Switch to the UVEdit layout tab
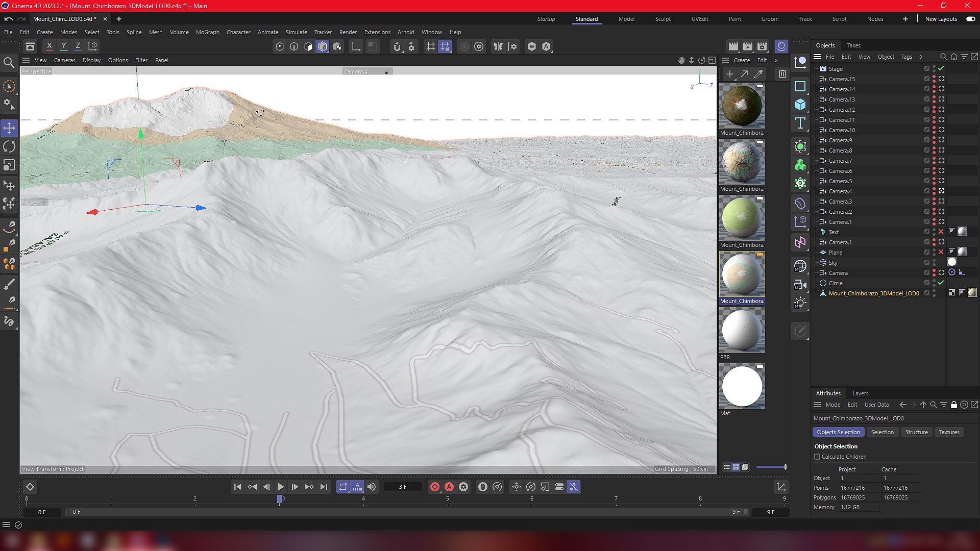The image size is (980, 551). tap(700, 19)
